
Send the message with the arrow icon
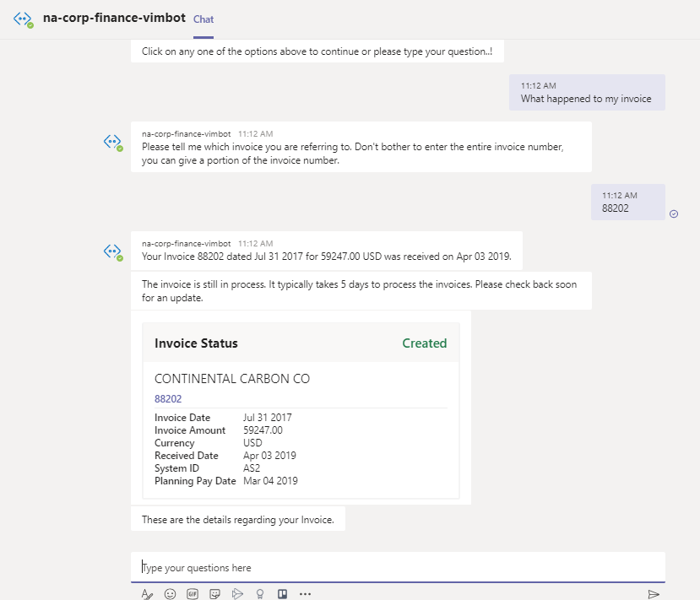tap(653, 594)
